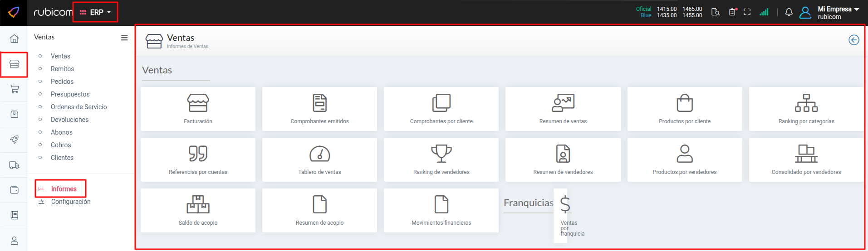Open the document search icon in top bar
The image size is (868, 251).
pyautogui.click(x=716, y=12)
